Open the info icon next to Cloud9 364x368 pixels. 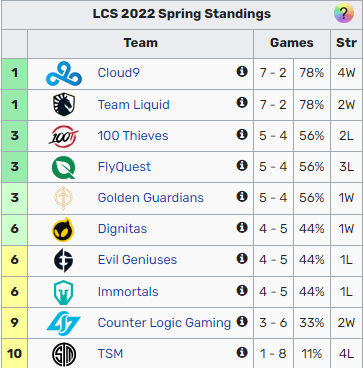point(242,71)
